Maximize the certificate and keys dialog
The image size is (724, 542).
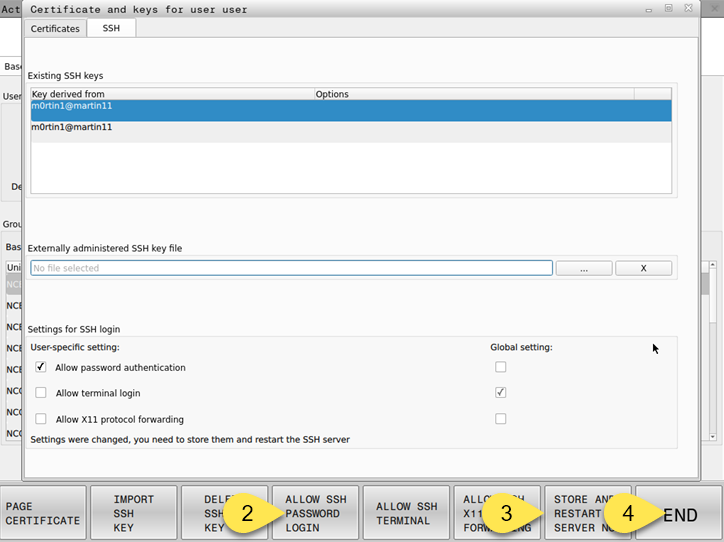669,8
